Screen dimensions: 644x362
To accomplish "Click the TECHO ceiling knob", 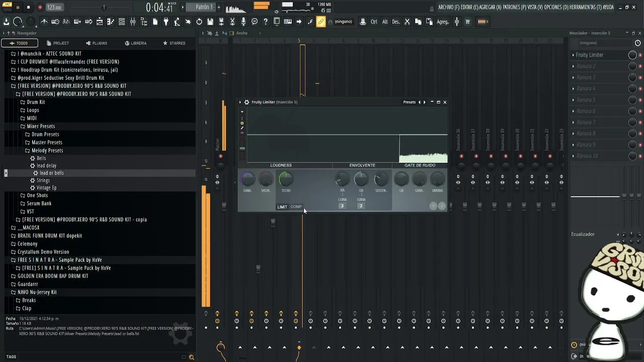I will pos(285,178).
